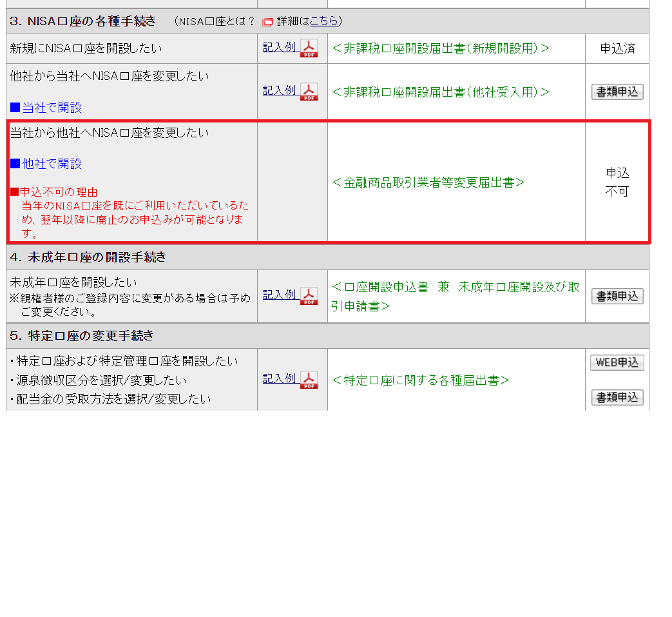672x617 pixels.
Task: Click the PDF icon in the 特定口座 row
Action: point(309,380)
